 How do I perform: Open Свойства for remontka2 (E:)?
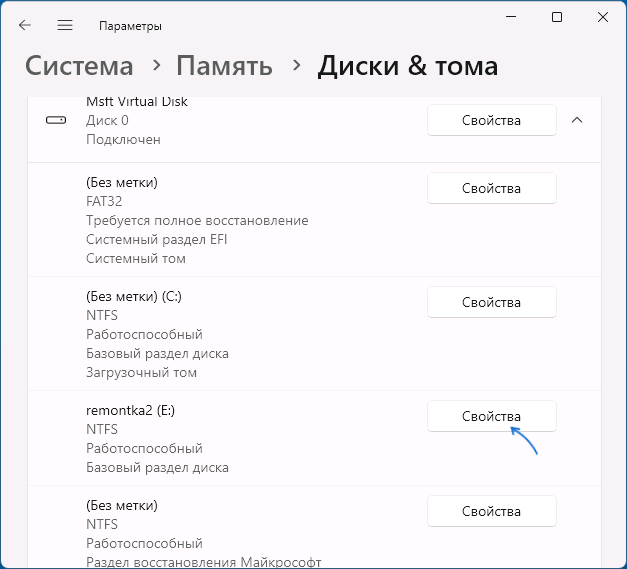492,416
